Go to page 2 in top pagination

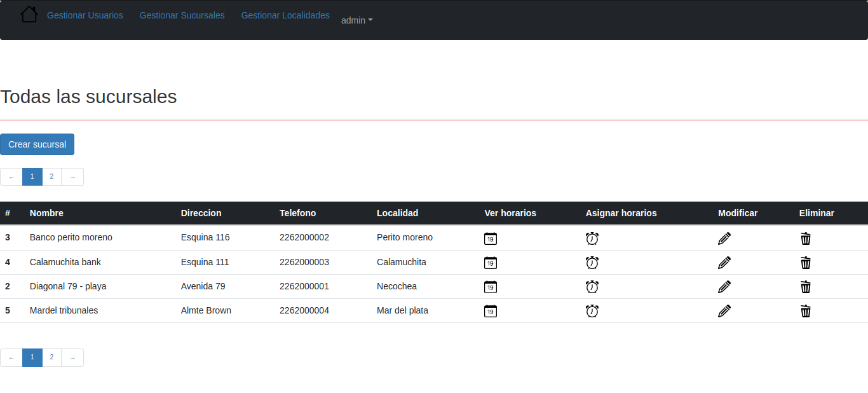(x=51, y=177)
